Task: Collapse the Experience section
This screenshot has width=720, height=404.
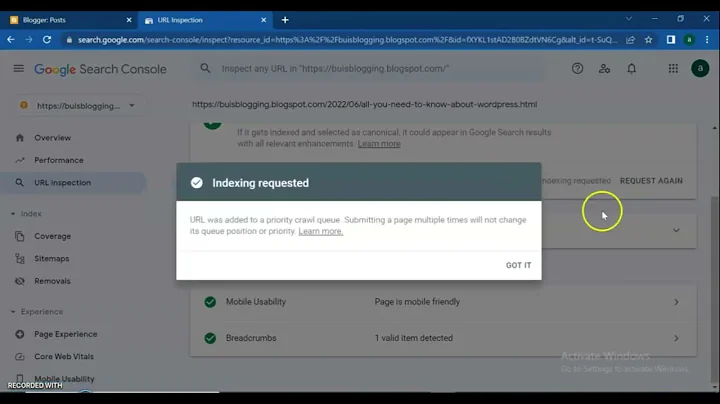Action: click(37, 312)
